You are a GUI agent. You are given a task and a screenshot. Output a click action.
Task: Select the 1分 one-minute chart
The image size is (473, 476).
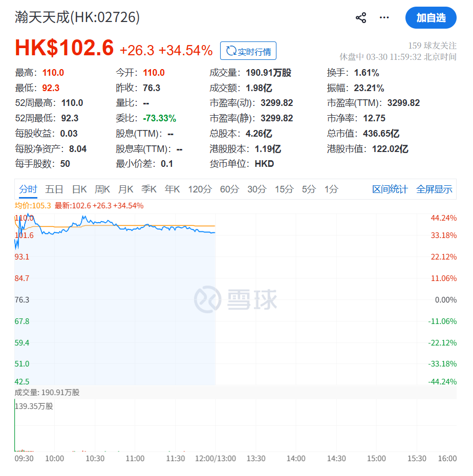[331, 189]
